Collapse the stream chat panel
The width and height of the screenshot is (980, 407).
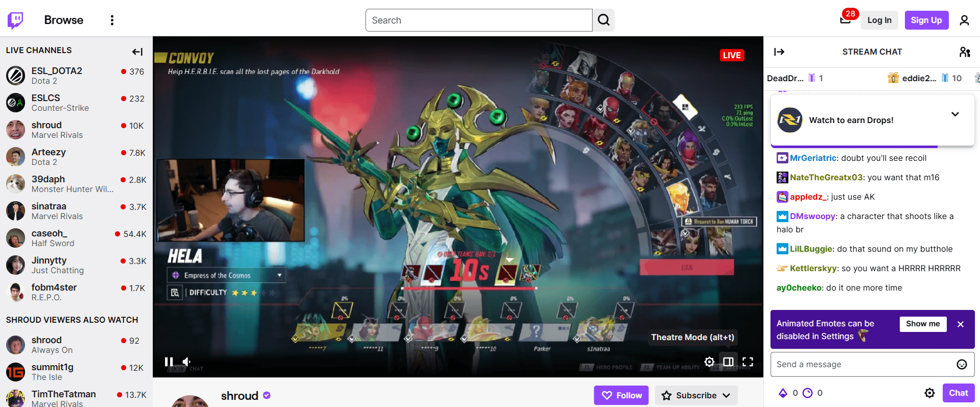pos(779,52)
